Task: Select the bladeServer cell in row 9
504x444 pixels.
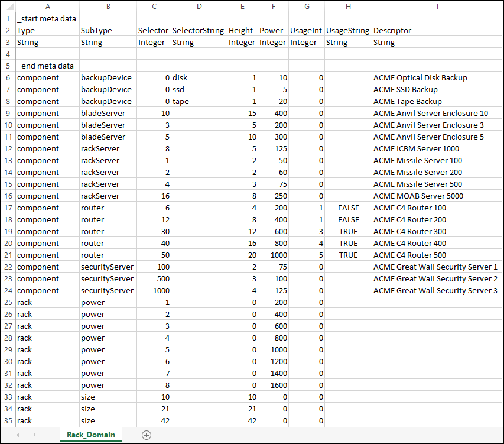Action: point(108,113)
